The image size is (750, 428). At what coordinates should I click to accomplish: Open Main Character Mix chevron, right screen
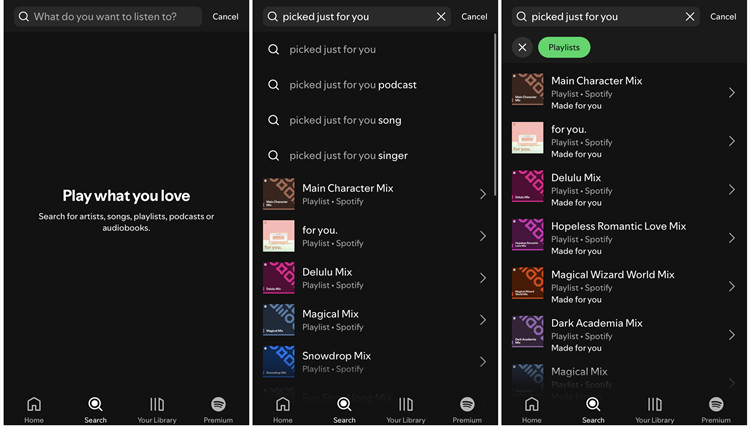coord(731,92)
